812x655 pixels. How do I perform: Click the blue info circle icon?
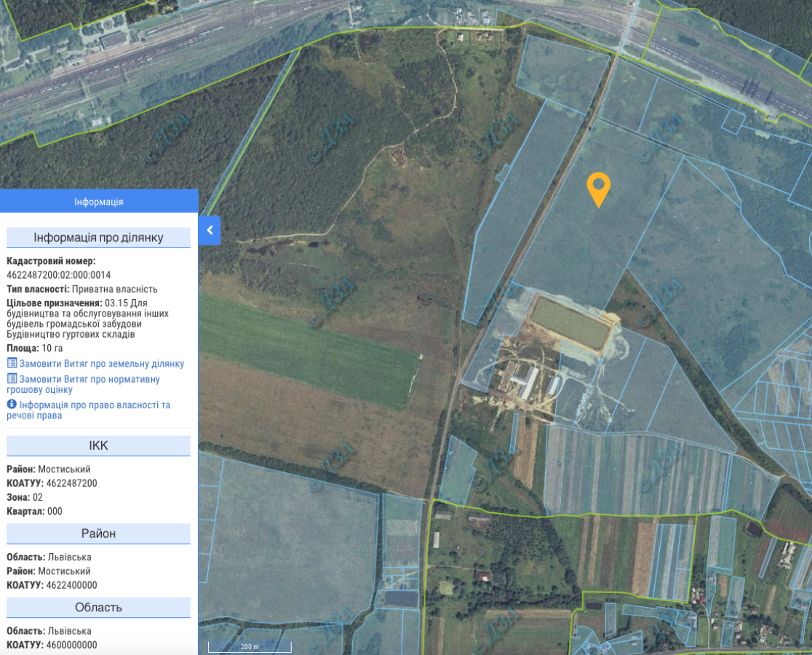12,405
